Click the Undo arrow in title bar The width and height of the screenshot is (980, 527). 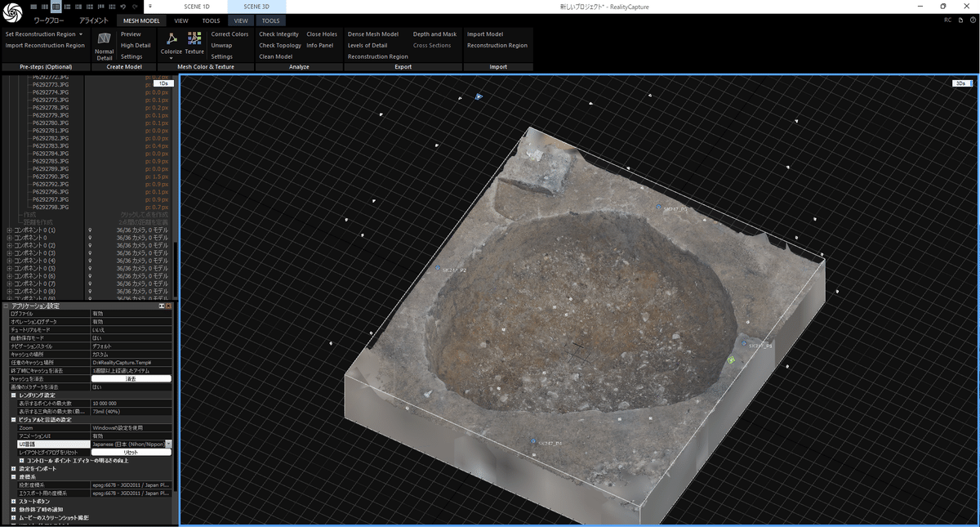pyautogui.click(x=122, y=6)
